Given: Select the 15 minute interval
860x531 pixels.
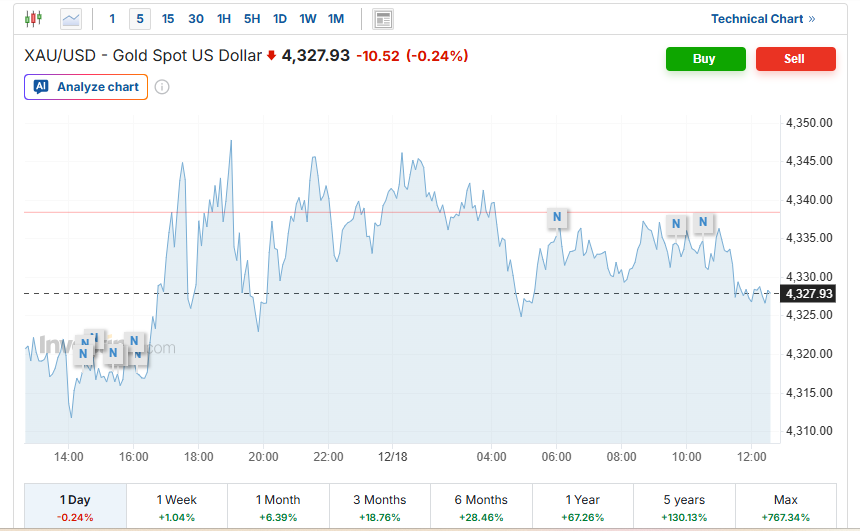Looking at the screenshot, I should [x=168, y=19].
